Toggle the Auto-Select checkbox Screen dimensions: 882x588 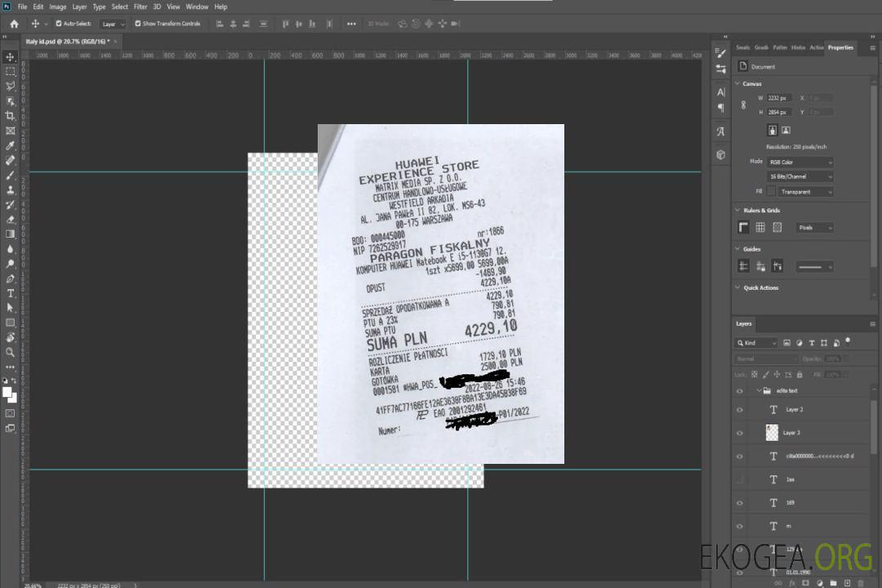tap(59, 24)
